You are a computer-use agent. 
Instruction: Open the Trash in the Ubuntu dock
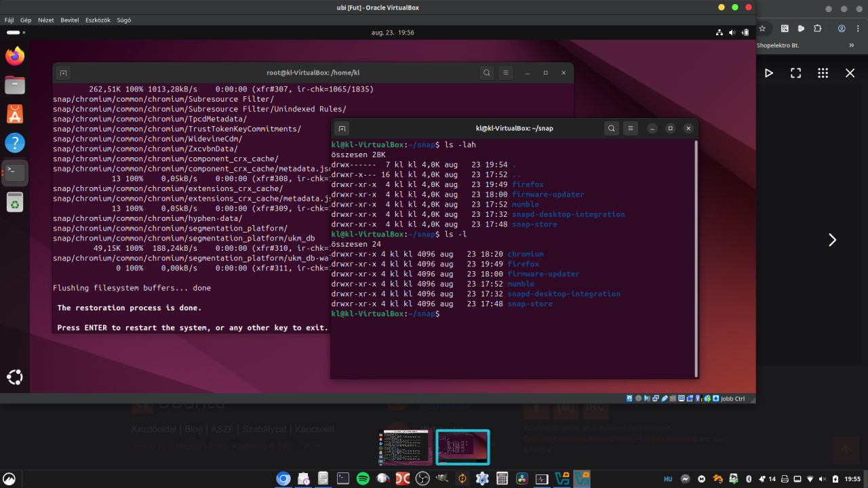(15, 202)
